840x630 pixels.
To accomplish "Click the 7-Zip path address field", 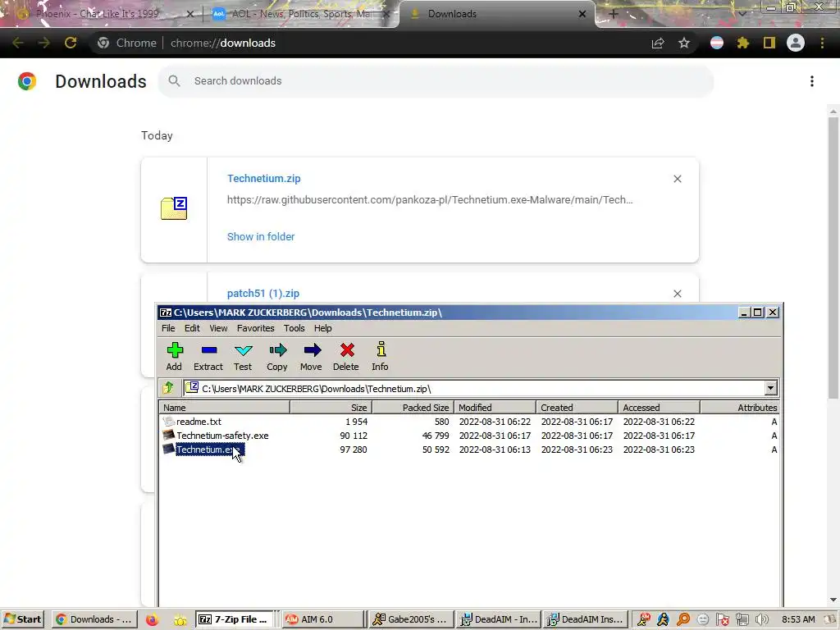I will tap(474, 388).
